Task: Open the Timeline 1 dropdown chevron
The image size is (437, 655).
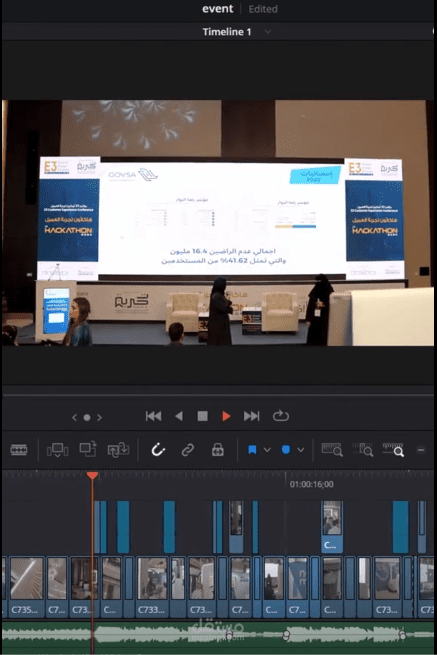Action: click(x=268, y=32)
